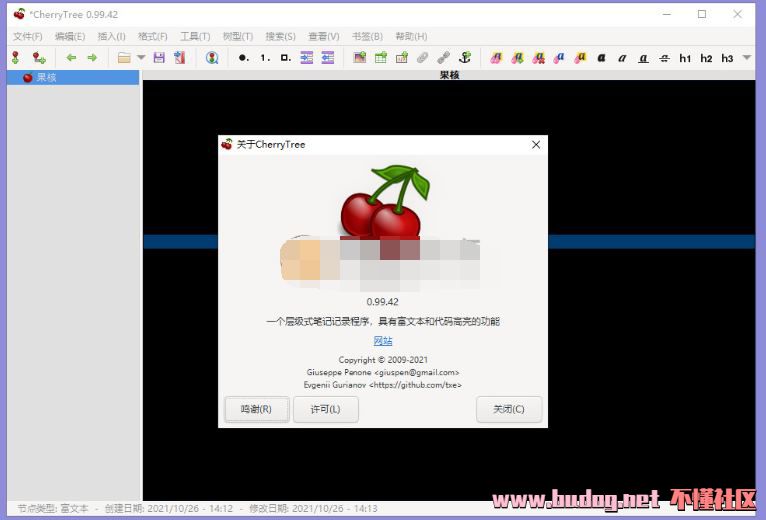Click the 节点类型: 富文本 status bar entry
Image resolution: width=766 pixels, height=520 pixels.
click(x=53, y=509)
